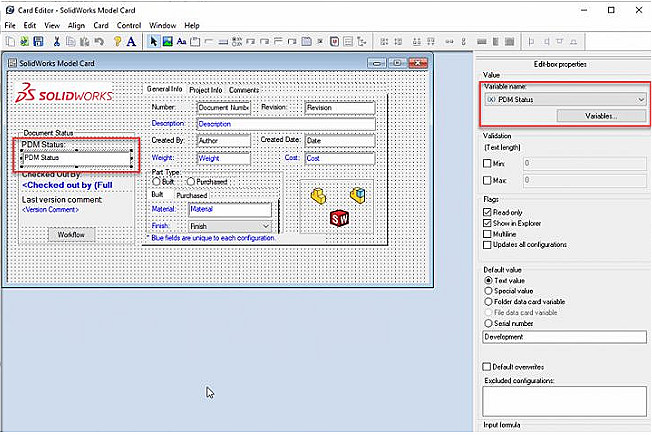Click the new card icon

tap(9, 41)
